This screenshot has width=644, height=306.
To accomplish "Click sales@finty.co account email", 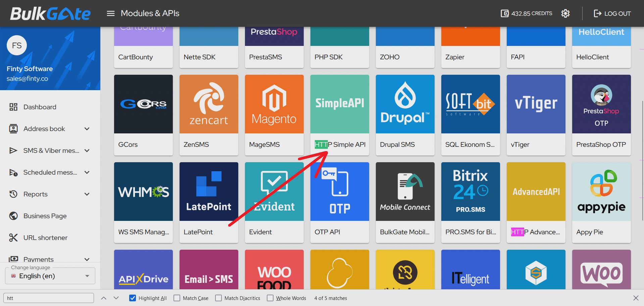I will pos(27,78).
